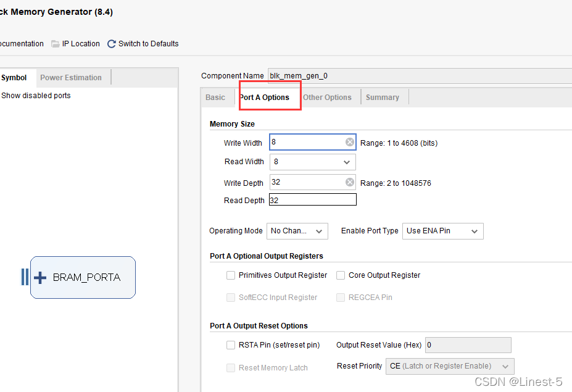Screen dimensions: 572x392
Task: Toggle Reset Memory Latch checkbox
Action: 231,367
